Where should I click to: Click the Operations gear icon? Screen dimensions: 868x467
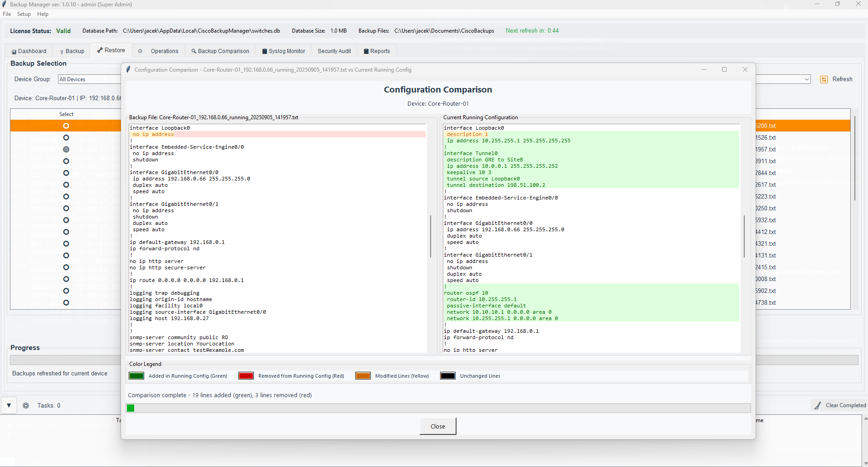pyautogui.click(x=140, y=51)
